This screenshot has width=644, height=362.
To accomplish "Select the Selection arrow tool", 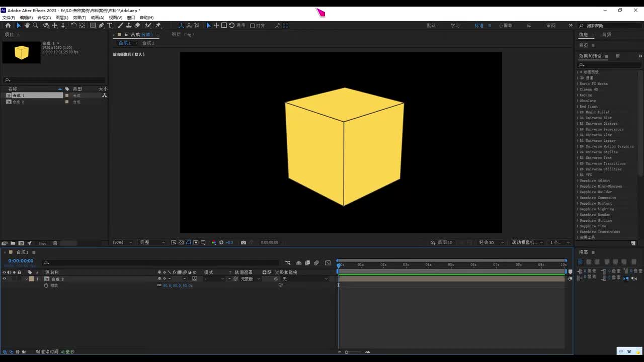I will (x=19, y=25).
